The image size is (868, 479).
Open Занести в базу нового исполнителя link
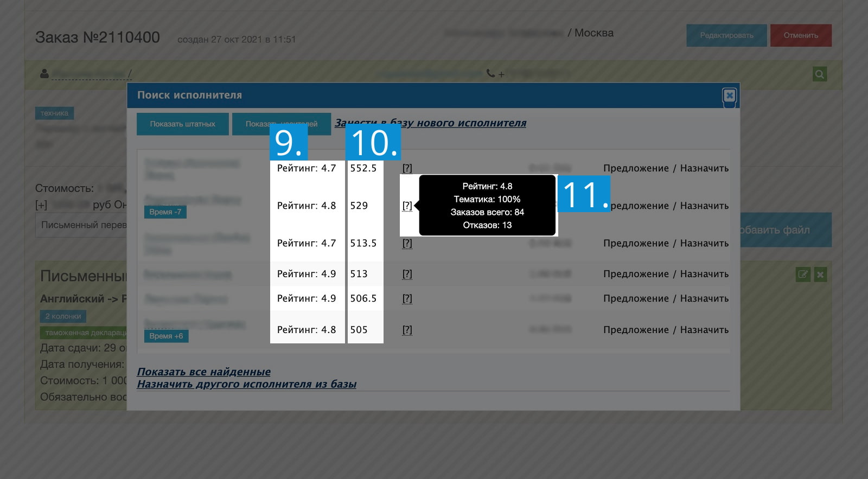(x=430, y=123)
